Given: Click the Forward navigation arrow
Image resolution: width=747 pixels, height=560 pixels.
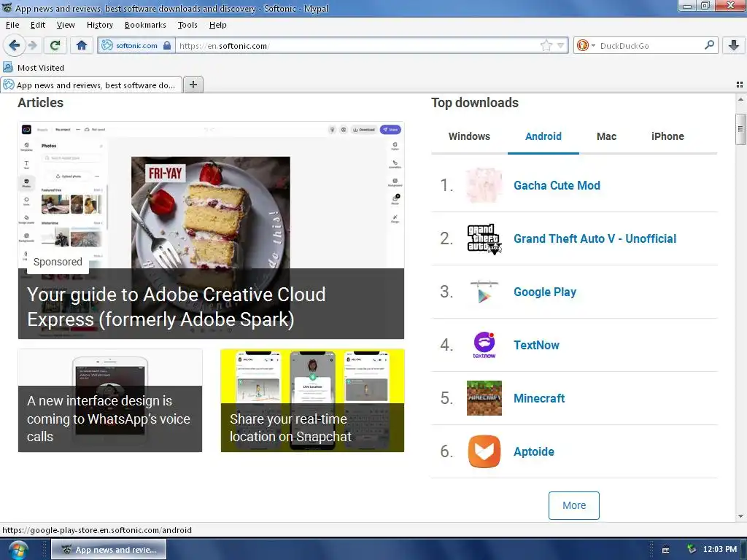Looking at the screenshot, I should point(32,45).
